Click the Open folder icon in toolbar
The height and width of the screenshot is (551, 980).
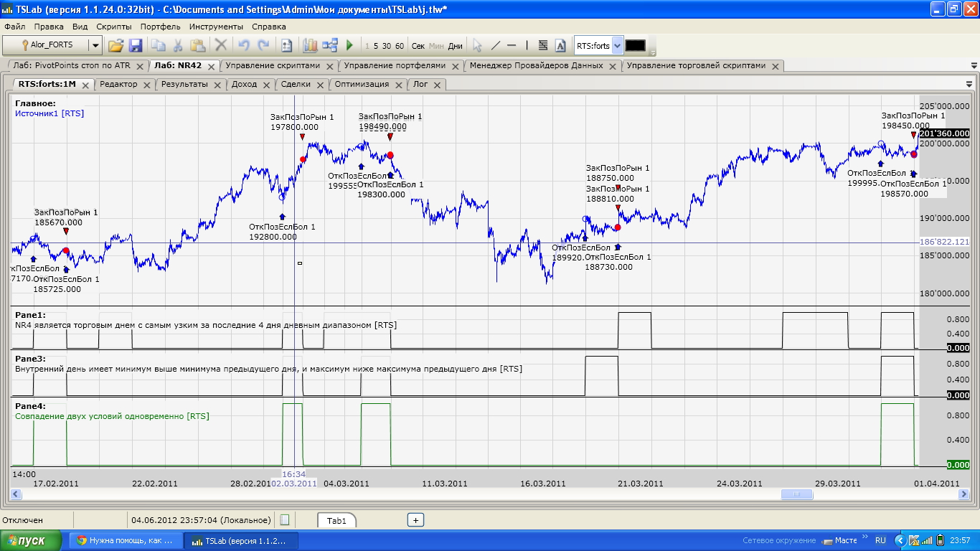116,45
